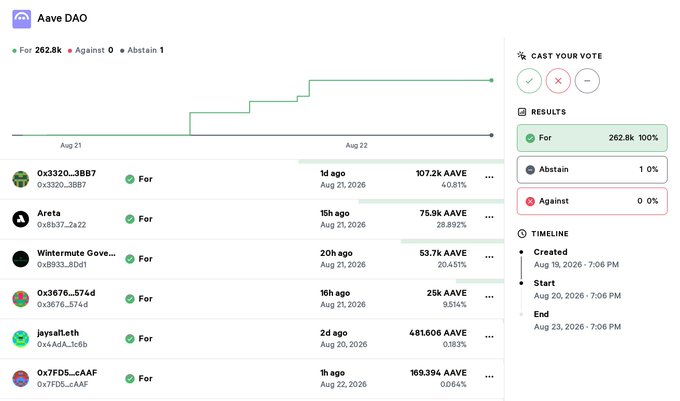Click 169.394 AAVE voting power value

(438, 373)
